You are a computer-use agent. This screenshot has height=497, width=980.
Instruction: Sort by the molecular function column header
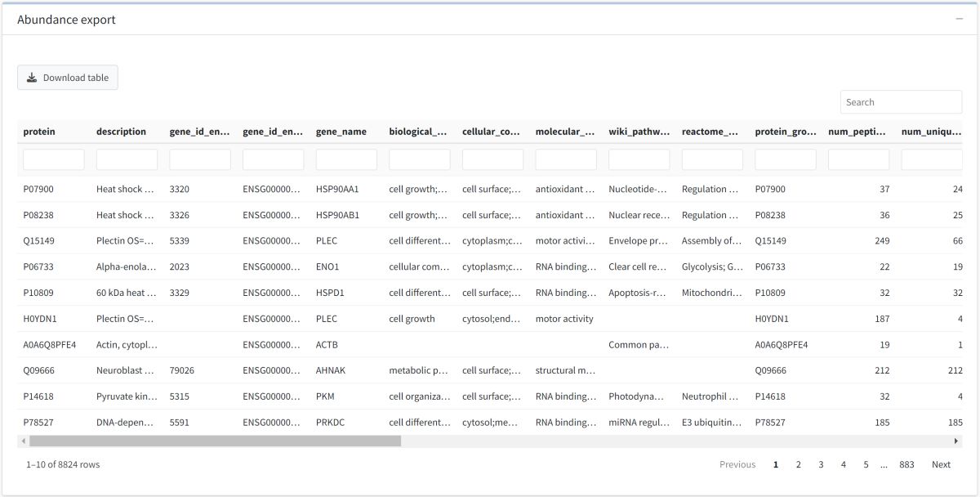(x=565, y=132)
